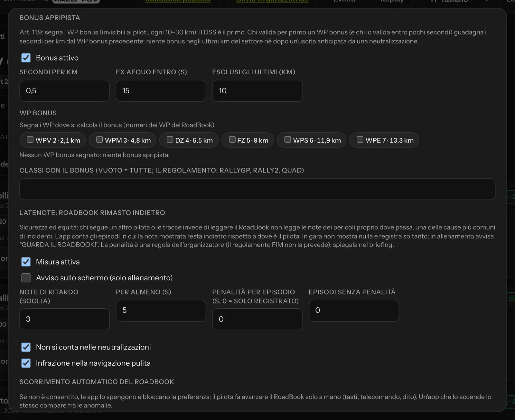515x420 pixels.
Task: Uncheck Infrazione nella navigazione pulita
Action: pyautogui.click(x=26, y=363)
